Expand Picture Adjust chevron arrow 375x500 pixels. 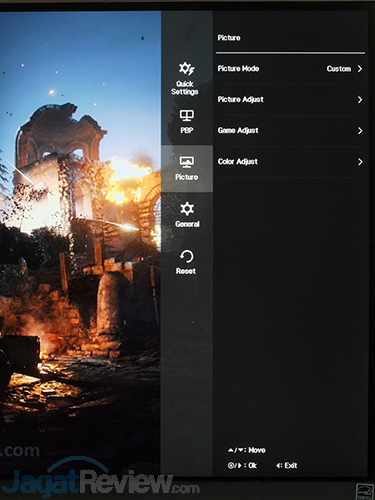click(x=360, y=100)
